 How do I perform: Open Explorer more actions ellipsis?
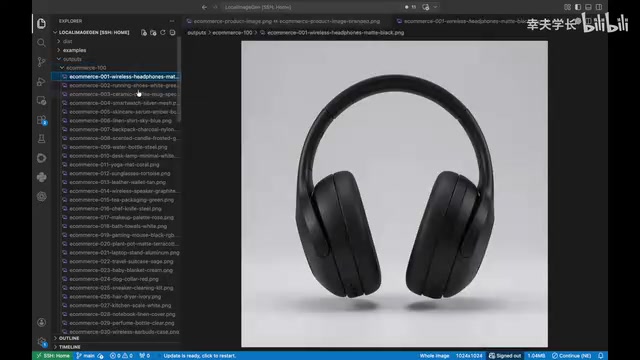click(x=172, y=21)
